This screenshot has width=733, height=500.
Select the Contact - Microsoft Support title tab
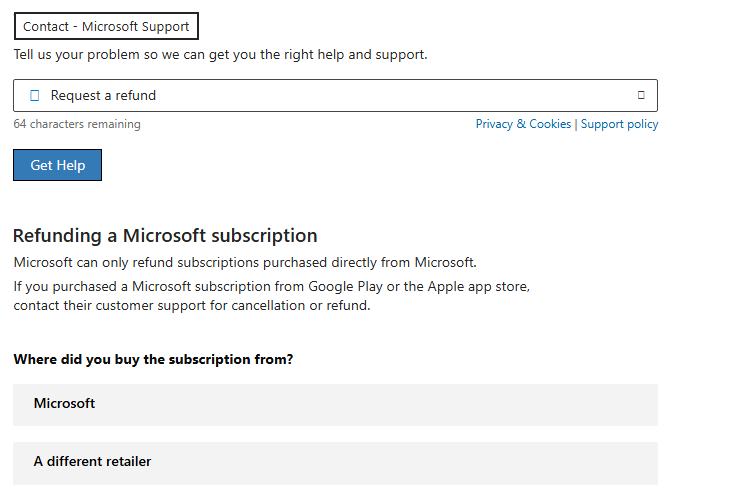tap(106, 26)
